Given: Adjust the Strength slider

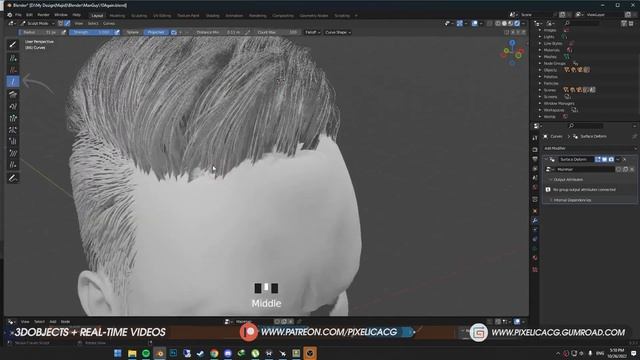Looking at the screenshot, I should (x=90, y=32).
